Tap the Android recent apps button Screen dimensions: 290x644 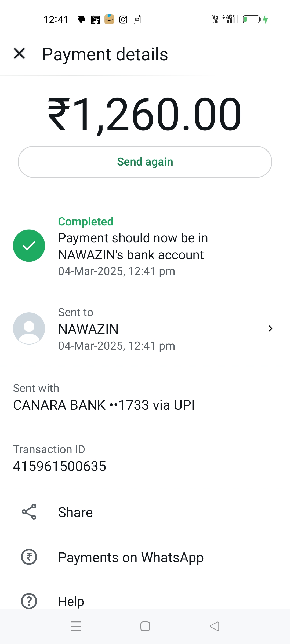76,626
